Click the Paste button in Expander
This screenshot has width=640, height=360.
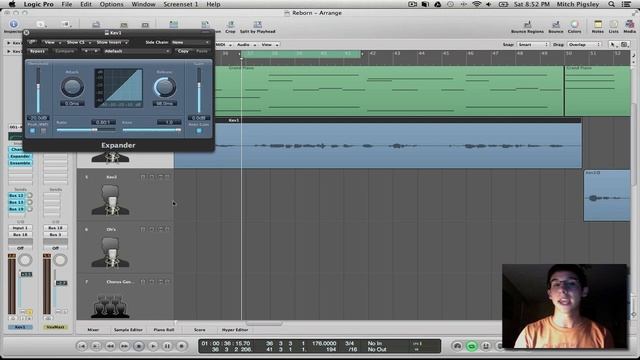[202, 51]
